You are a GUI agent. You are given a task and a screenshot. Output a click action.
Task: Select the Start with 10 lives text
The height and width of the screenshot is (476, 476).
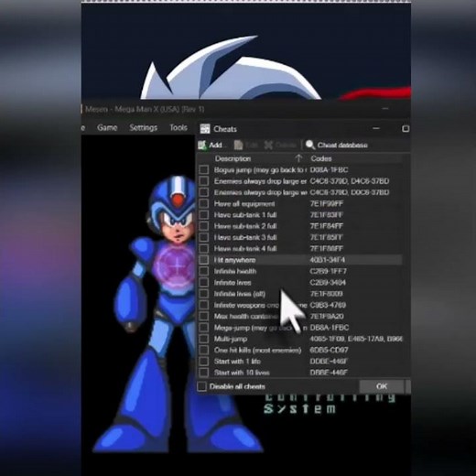pos(242,373)
